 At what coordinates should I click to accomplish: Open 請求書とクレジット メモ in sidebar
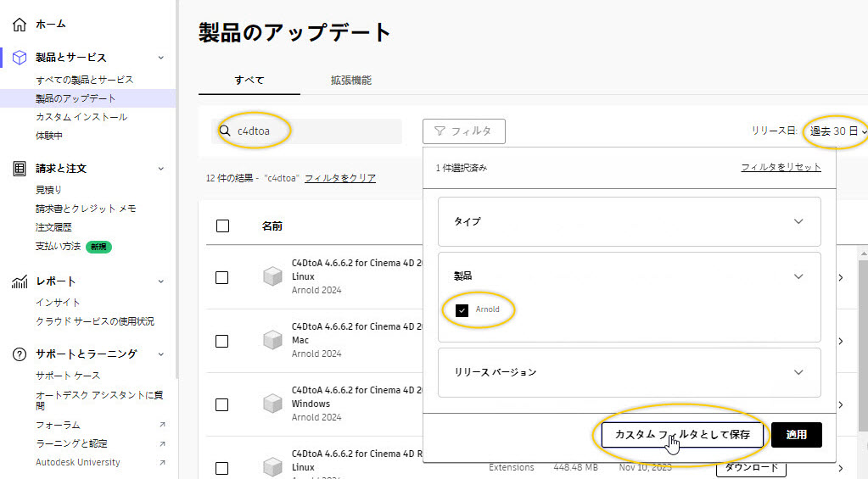86,209
